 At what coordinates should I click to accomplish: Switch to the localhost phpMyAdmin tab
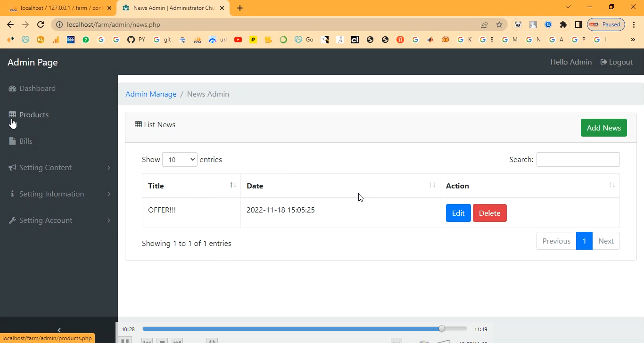click(x=57, y=8)
